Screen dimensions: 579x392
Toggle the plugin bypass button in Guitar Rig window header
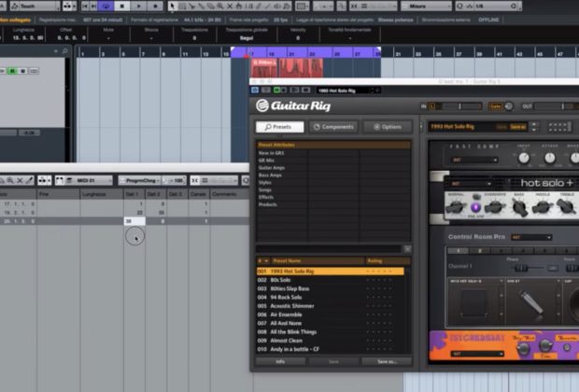click(x=255, y=90)
